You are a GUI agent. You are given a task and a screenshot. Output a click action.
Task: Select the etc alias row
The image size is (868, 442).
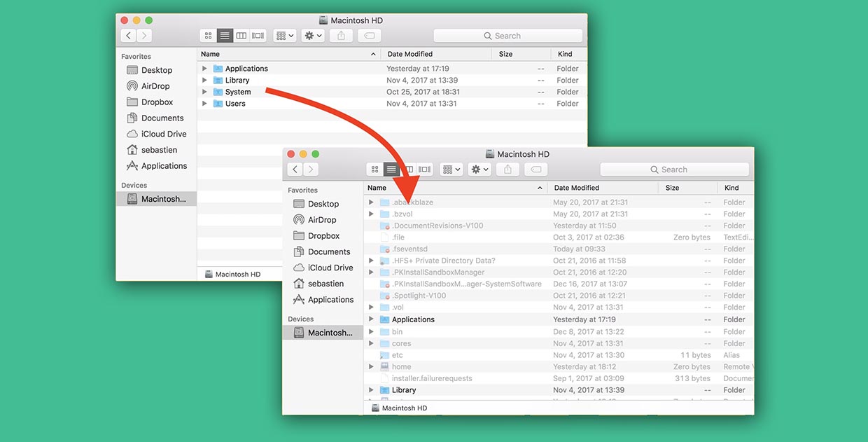click(x=559, y=355)
